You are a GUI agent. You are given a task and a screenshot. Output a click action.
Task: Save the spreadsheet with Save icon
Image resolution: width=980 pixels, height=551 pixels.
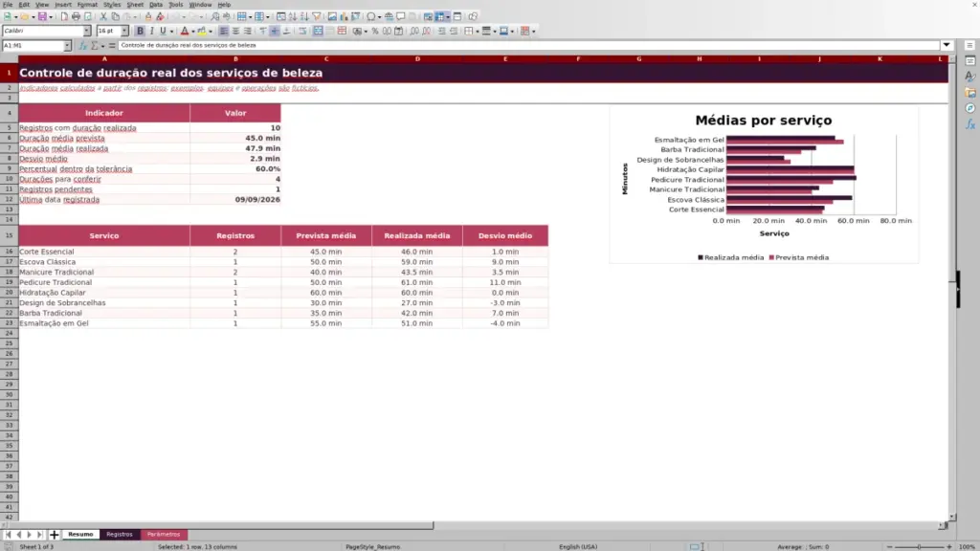click(x=42, y=16)
